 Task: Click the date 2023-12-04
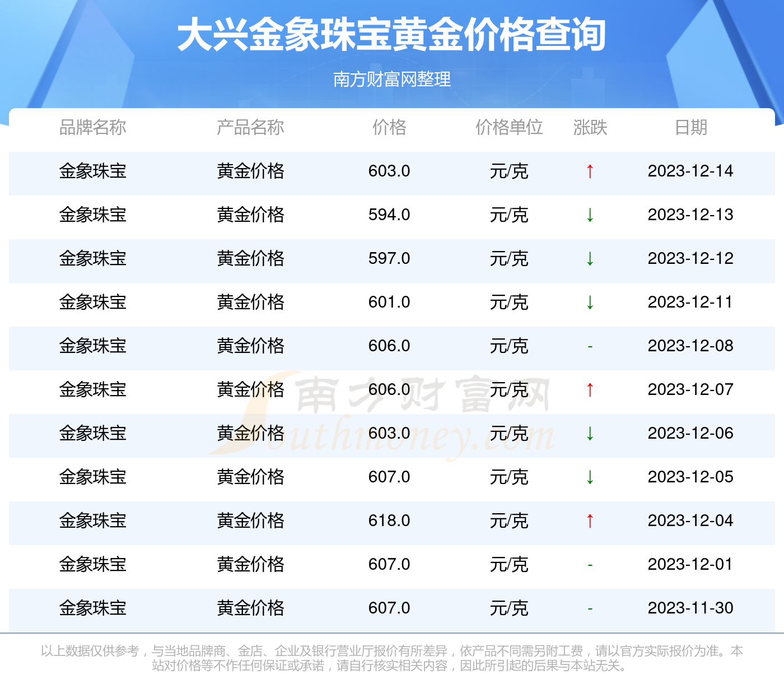(x=690, y=520)
